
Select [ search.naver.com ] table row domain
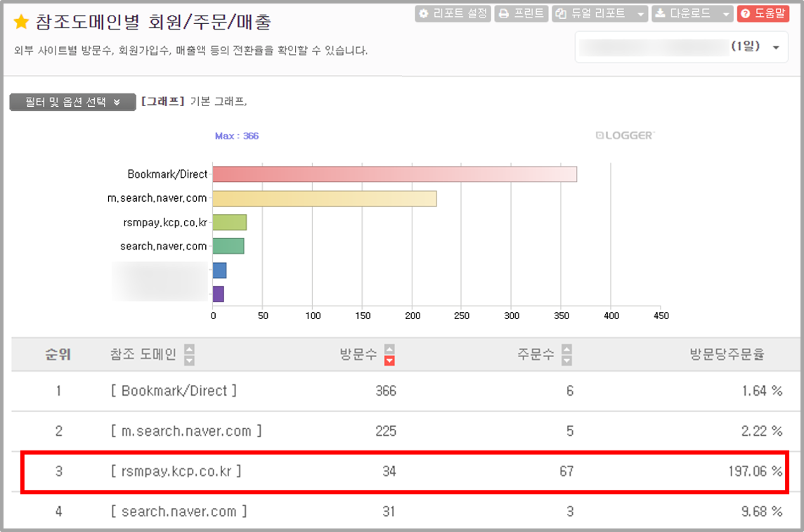179,511
